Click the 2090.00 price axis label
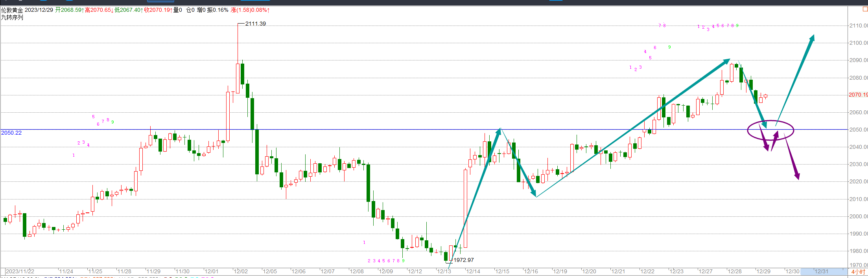 coord(858,60)
